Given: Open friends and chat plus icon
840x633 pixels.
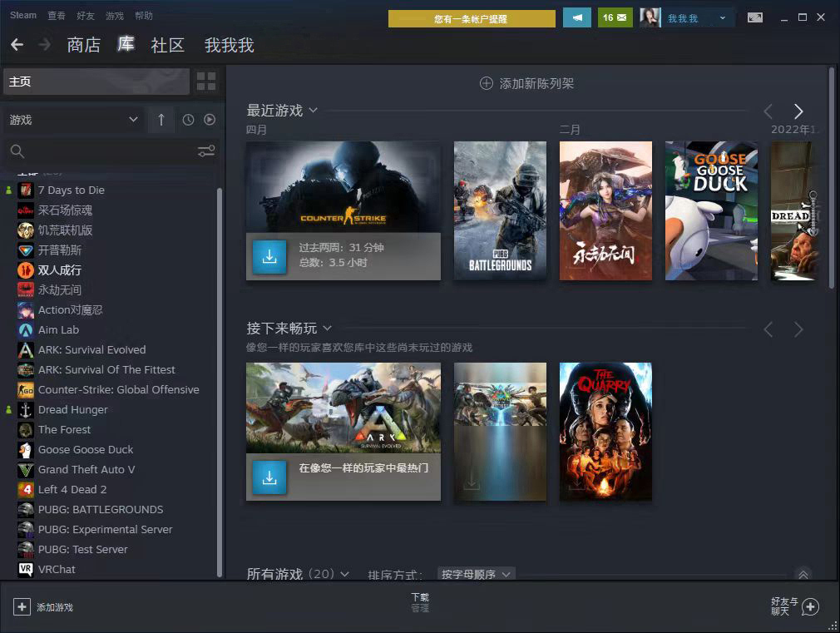Looking at the screenshot, I should (x=810, y=606).
